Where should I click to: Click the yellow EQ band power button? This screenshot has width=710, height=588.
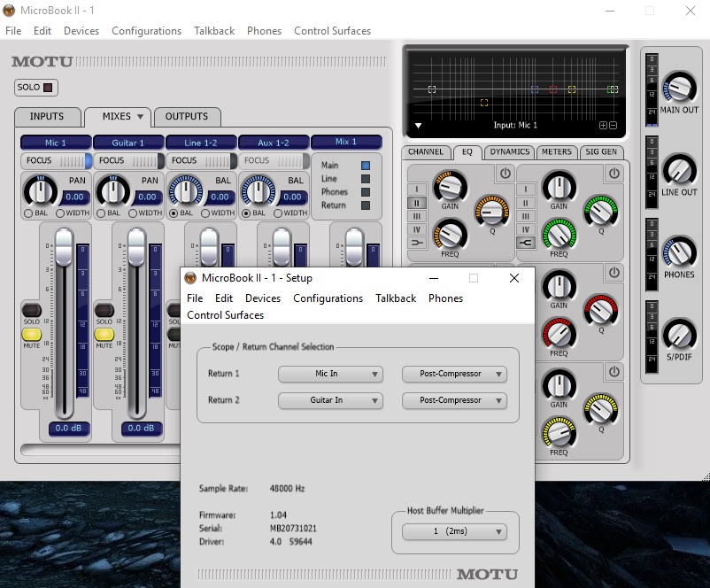pyautogui.click(x=614, y=372)
